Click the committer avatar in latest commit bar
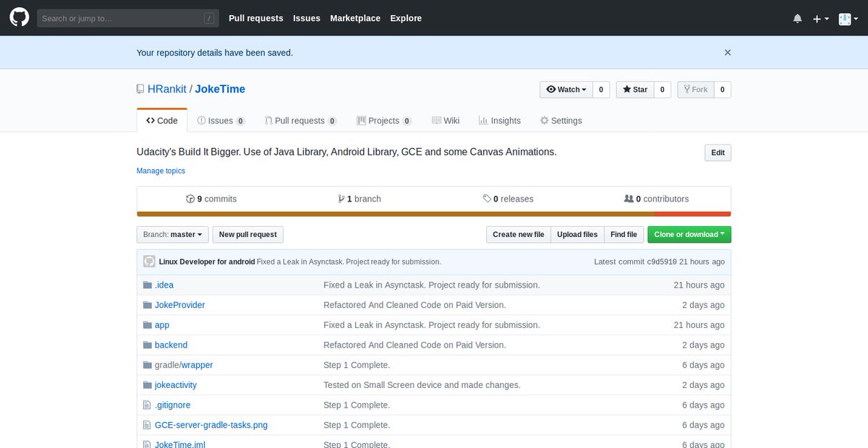868x448 pixels. [149, 262]
